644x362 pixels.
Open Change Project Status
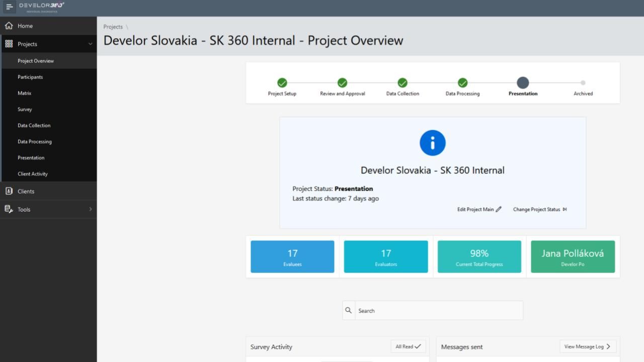coord(539,210)
